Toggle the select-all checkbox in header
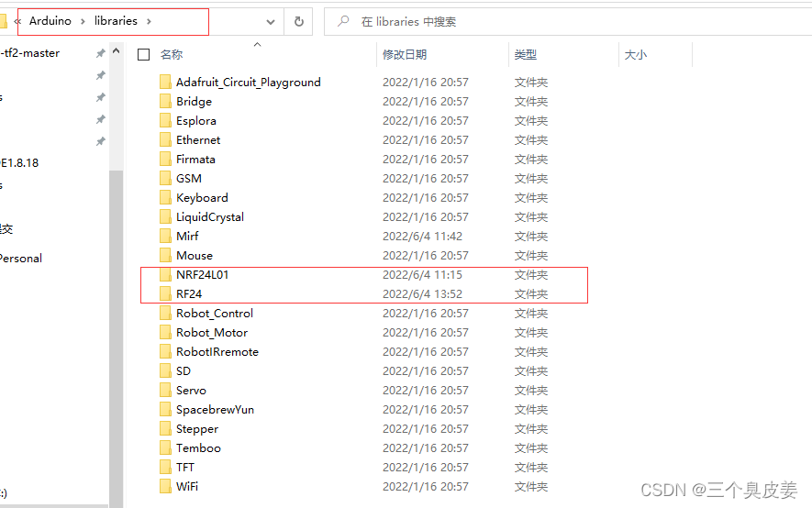The height and width of the screenshot is (508, 812). coord(143,54)
